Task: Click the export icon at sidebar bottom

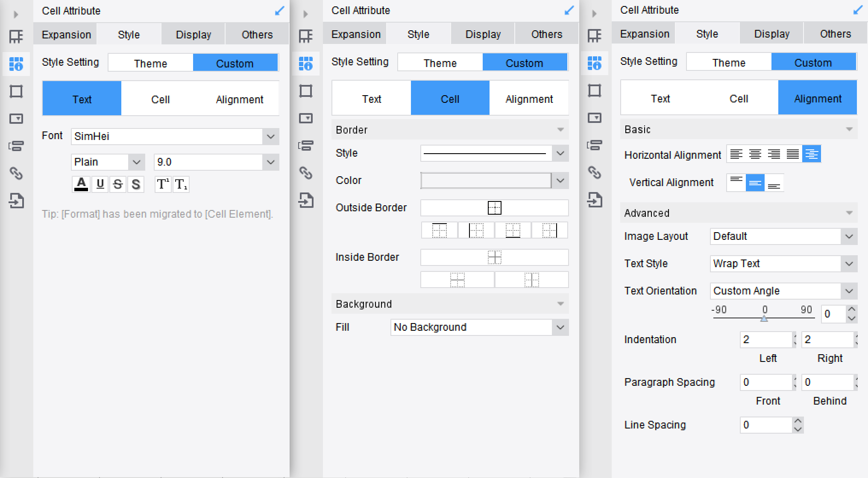Action: [x=16, y=201]
